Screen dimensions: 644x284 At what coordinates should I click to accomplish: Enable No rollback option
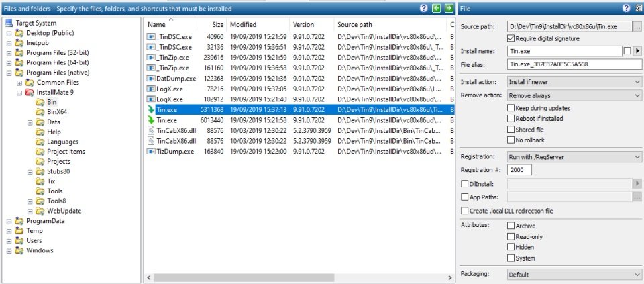(511, 140)
